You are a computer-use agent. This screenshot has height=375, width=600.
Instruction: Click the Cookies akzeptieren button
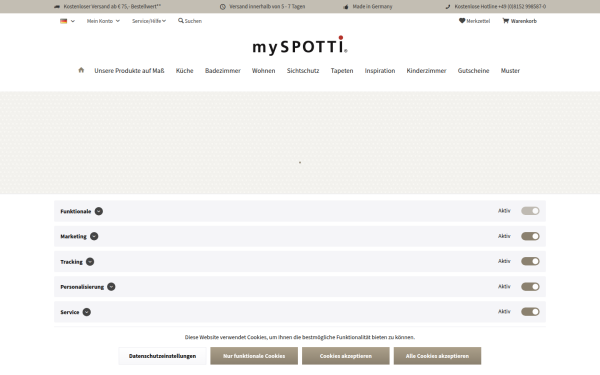click(x=346, y=356)
